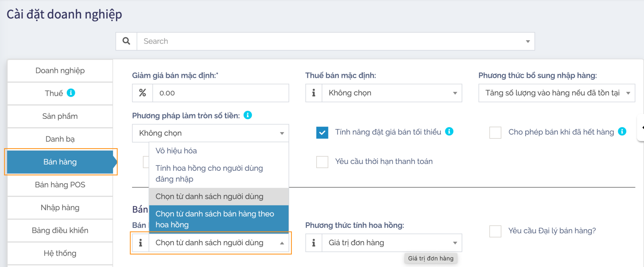Uncheck Tính năng đặt giá bán tối thiểu
The width and height of the screenshot is (644, 267).
click(322, 132)
